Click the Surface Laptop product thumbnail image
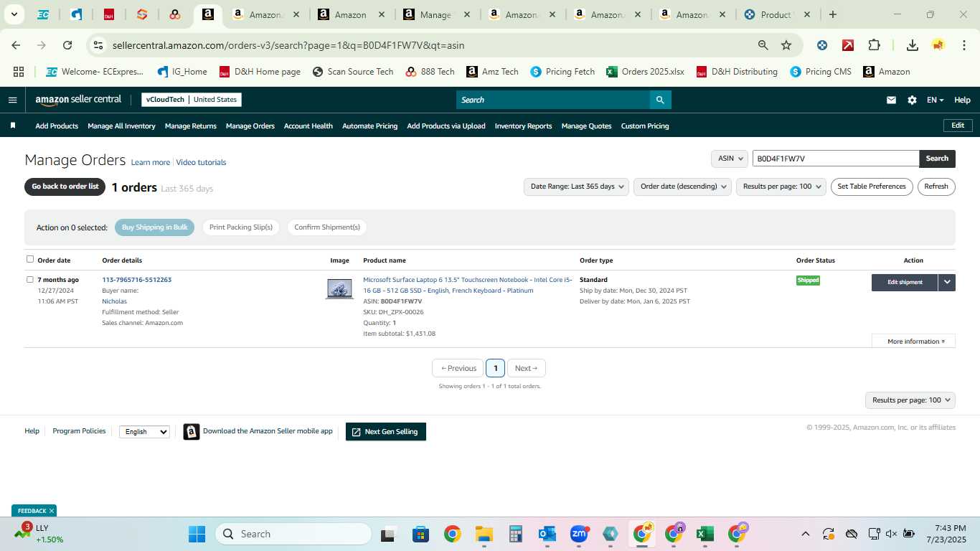The width and height of the screenshot is (980, 551). 339,288
